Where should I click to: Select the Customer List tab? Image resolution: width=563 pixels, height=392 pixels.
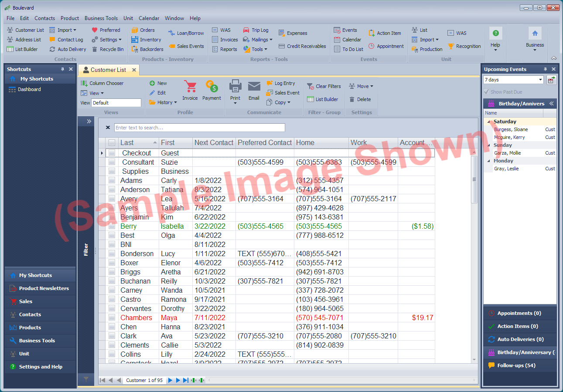108,69
